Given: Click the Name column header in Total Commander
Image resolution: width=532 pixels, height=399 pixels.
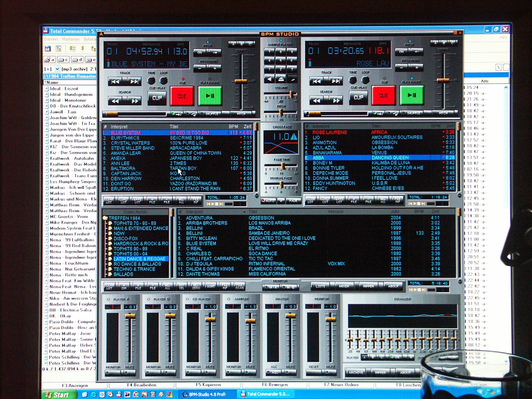Looking at the screenshot, I should pos(70,82).
